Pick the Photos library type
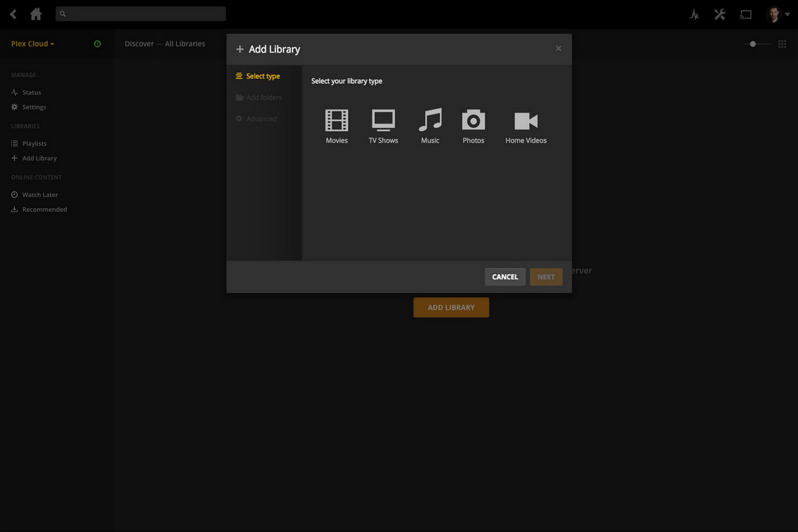The width and height of the screenshot is (798, 532). (473, 126)
